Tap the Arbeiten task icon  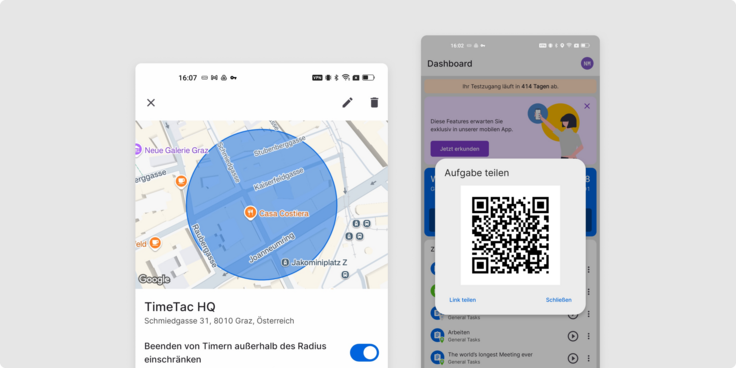click(x=437, y=335)
